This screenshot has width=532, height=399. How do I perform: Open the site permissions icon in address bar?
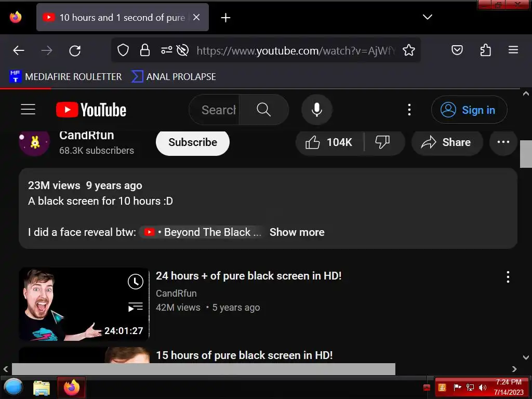166,50
